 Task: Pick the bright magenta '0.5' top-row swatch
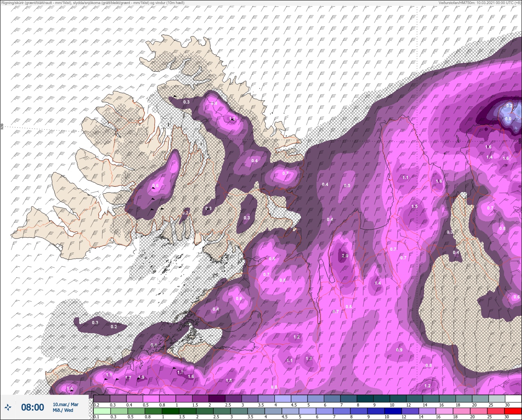[151, 398]
